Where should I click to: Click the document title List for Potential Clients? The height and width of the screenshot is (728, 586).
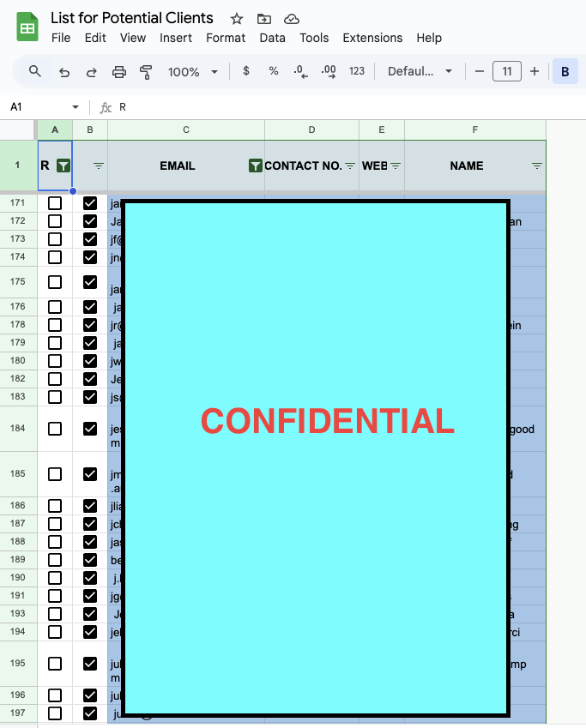132,18
